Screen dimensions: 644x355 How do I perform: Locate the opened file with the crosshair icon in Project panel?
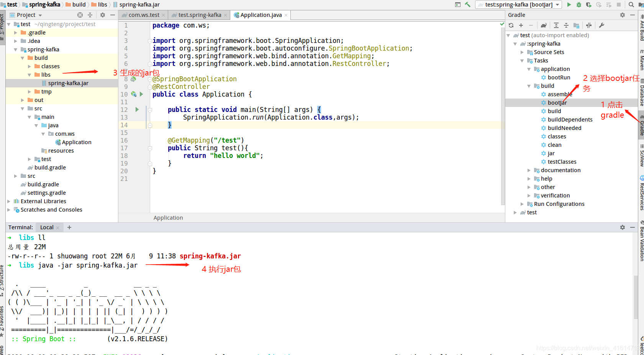pos(80,15)
